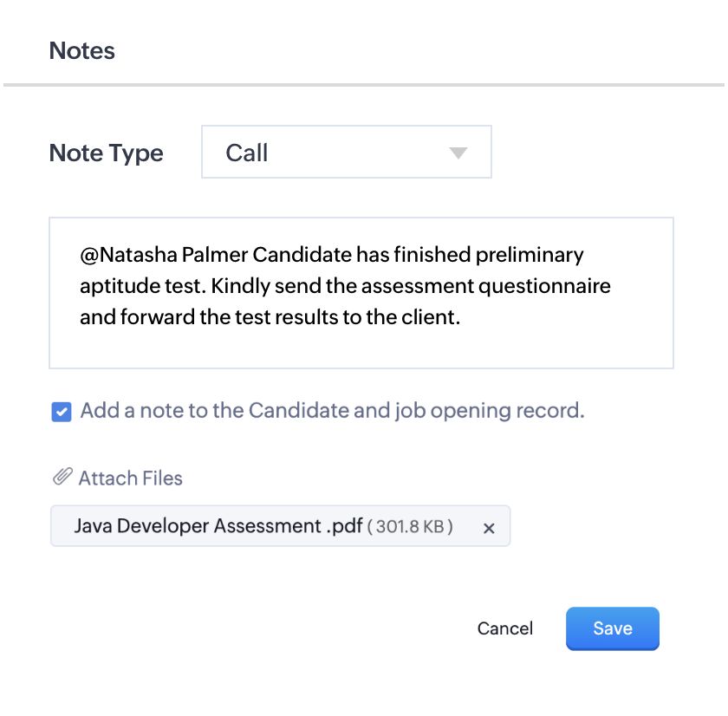This screenshot has height=716, width=728.
Task: Click the Attach Files link
Action: point(130,478)
